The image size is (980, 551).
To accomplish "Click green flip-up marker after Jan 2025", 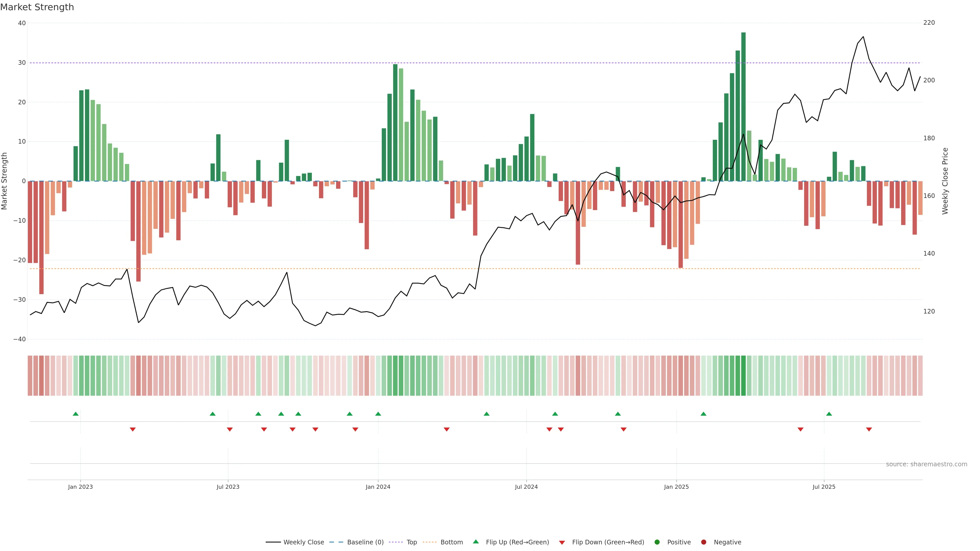I will (x=703, y=414).
